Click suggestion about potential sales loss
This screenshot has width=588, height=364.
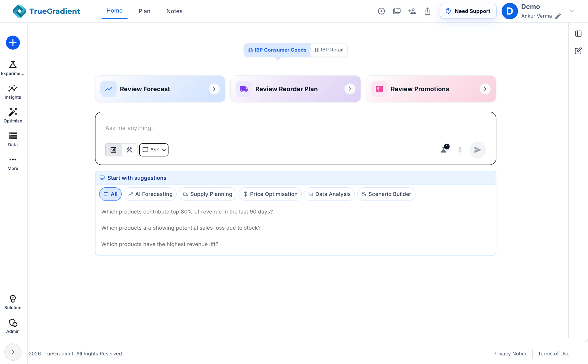181,228
